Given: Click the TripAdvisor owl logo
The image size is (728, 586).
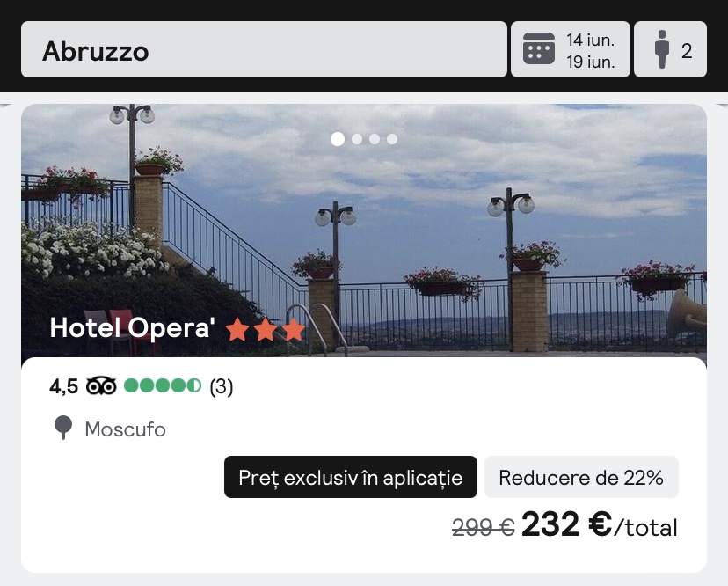Looking at the screenshot, I should coord(101,386).
